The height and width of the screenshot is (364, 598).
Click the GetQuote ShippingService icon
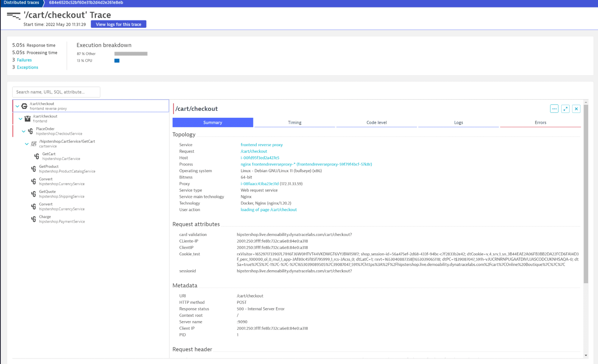coord(34,194)
